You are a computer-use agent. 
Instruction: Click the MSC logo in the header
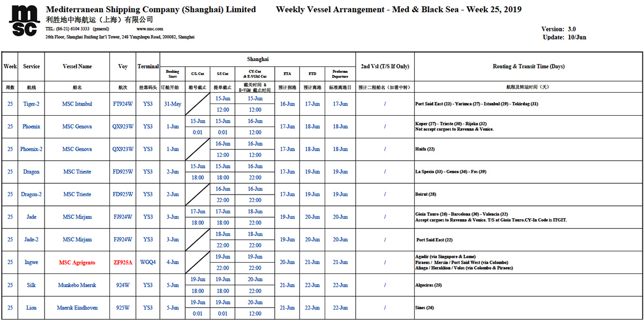pos(26,21)
